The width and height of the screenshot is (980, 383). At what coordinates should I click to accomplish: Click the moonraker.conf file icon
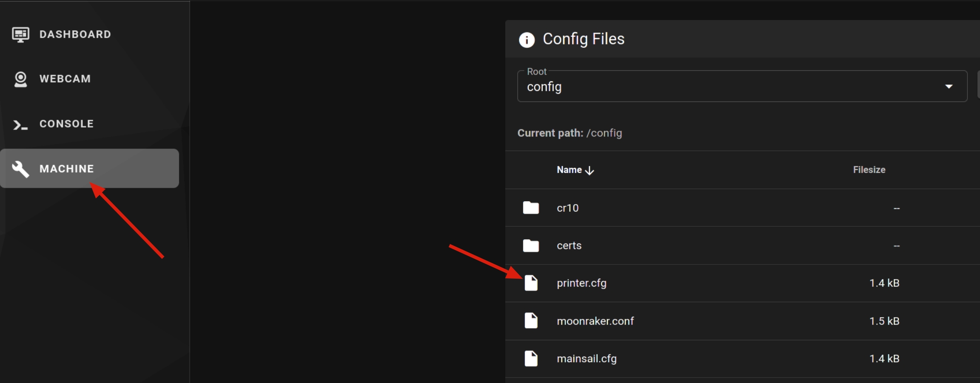tap(531, 321)
